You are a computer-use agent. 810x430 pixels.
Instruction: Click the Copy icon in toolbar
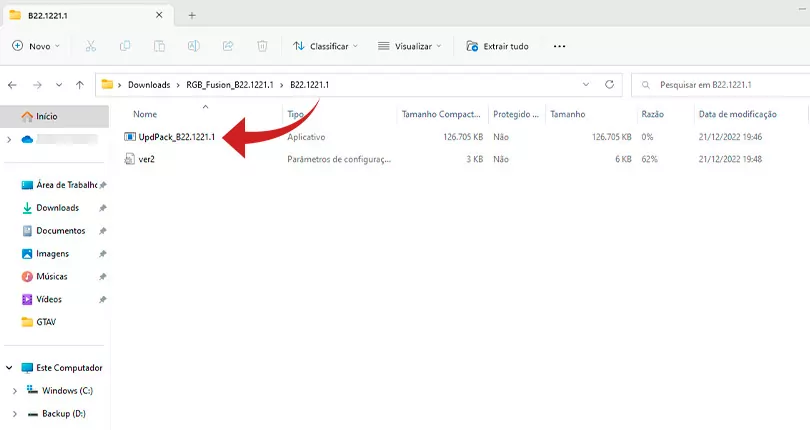[125, 46]
